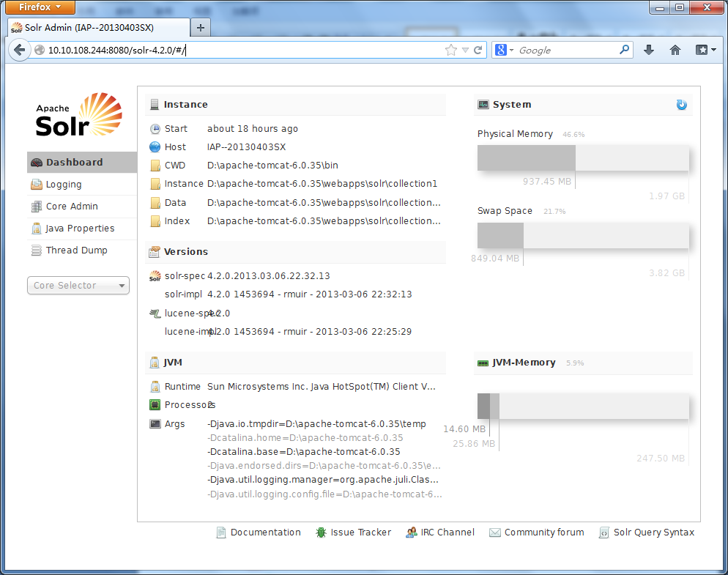Expand the Core Selector dropdown
728x575 pixels.
(x=78, y=285)
